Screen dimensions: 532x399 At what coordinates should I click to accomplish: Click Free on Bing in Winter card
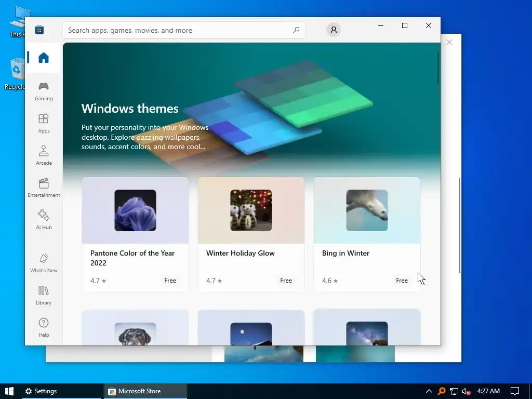[402, 281]
